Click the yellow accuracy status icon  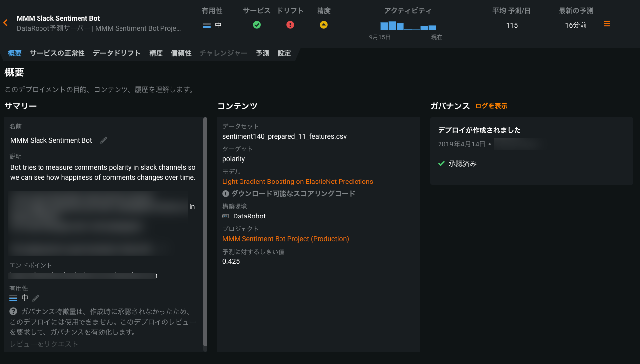click(324, 25)
